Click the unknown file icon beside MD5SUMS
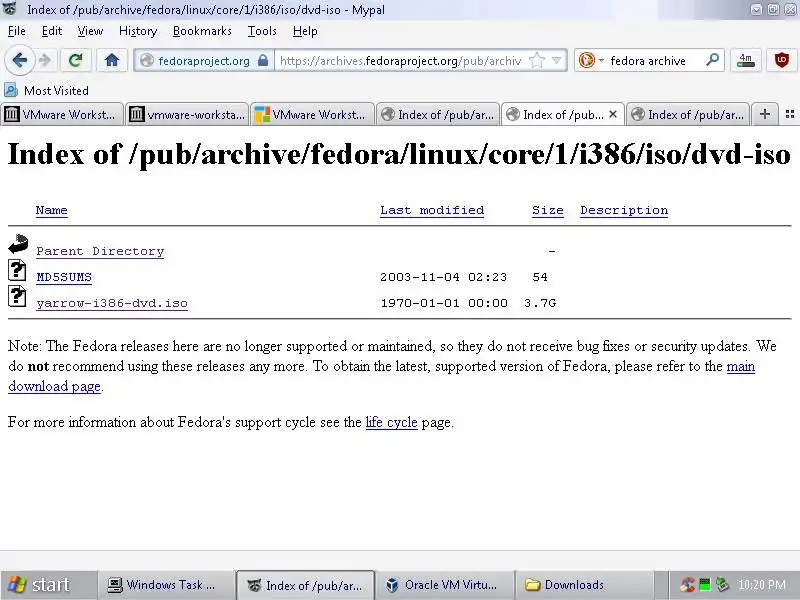 click(x=17, y=270)
